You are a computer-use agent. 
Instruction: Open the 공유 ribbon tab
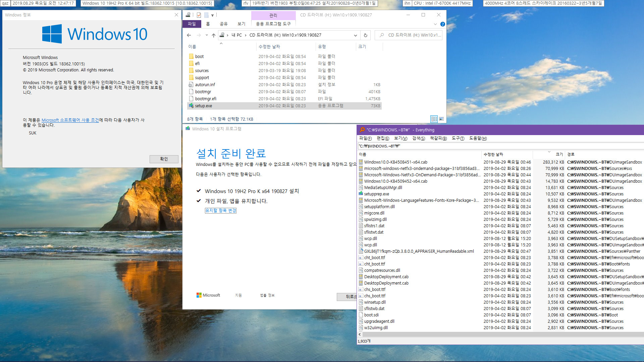[x=224, y=24]
